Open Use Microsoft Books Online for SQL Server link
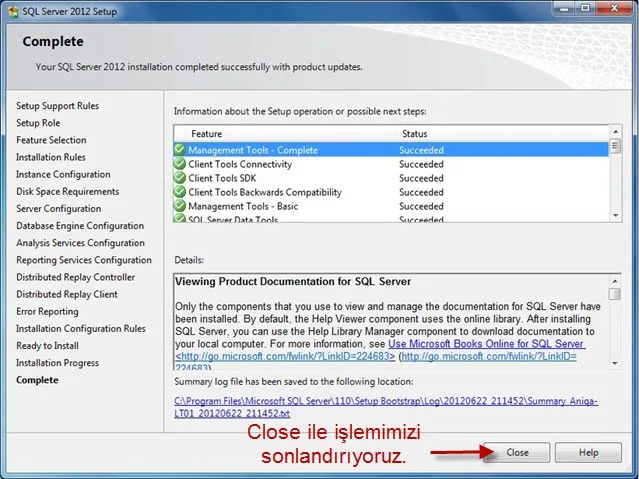Screen dimensions: 639x479 [487, 344]
